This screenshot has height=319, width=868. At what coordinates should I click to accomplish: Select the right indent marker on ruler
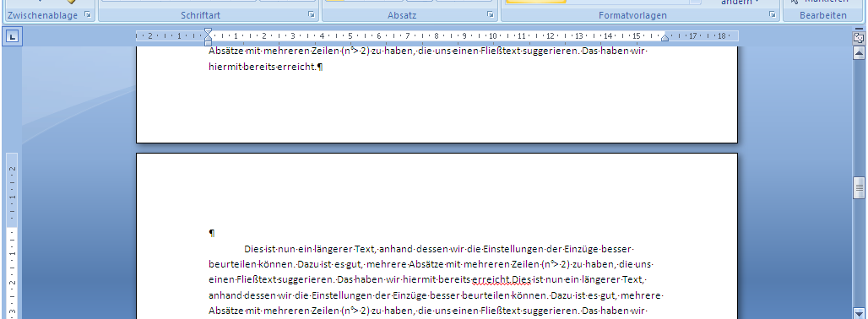[x=665, y=38]
